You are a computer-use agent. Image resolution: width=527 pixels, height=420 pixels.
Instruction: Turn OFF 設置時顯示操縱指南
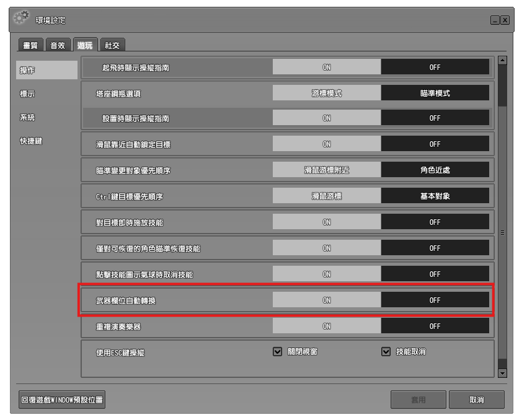tap(435, 118)
